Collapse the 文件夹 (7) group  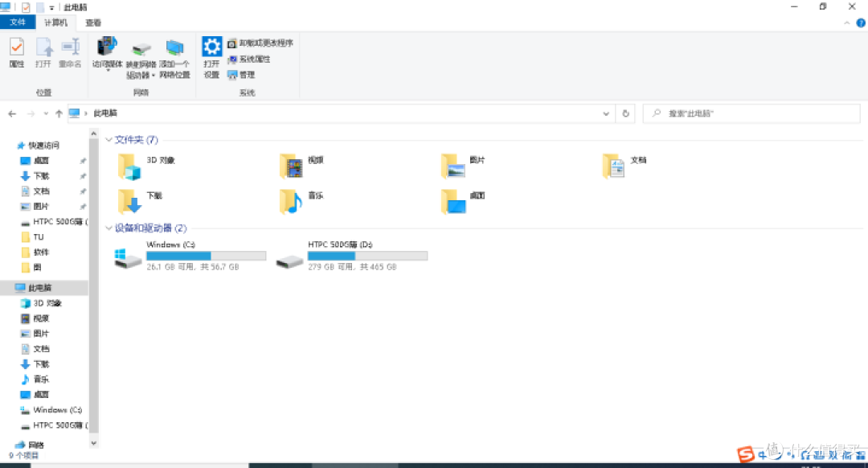[x=108, y=140]
